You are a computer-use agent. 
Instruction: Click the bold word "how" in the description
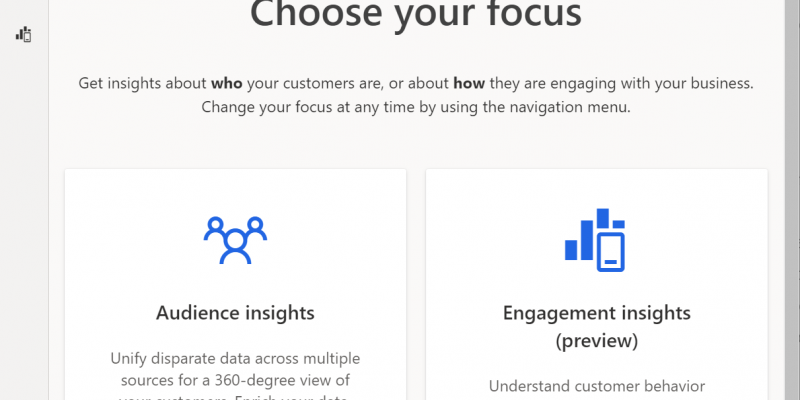469,83
